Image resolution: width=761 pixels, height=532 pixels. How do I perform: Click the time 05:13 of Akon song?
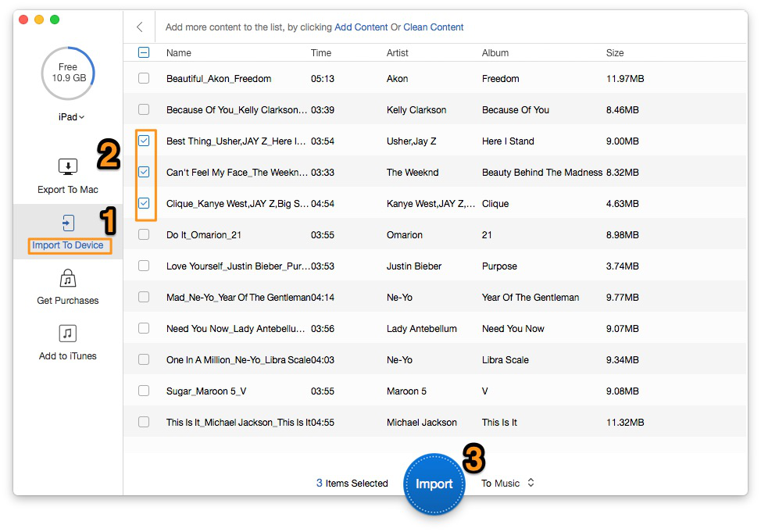pos(322,79)
